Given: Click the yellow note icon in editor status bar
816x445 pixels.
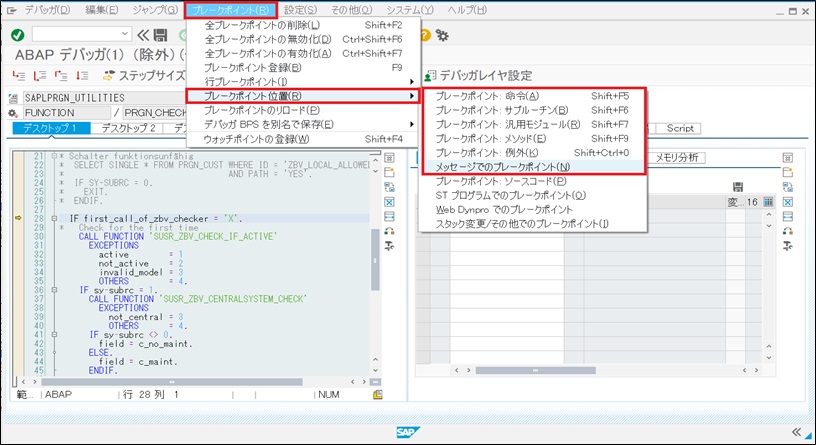Looking at the screenshot, I should pyautogui.click(x=378, y=395).
